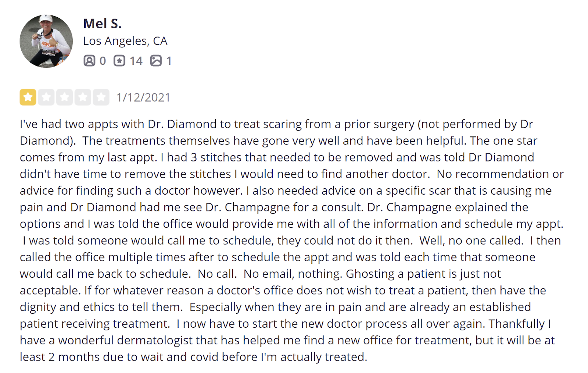This screenshot has height=373, width=588.
Task: Click the last line of the review text
Action: [x=193, y=357]
